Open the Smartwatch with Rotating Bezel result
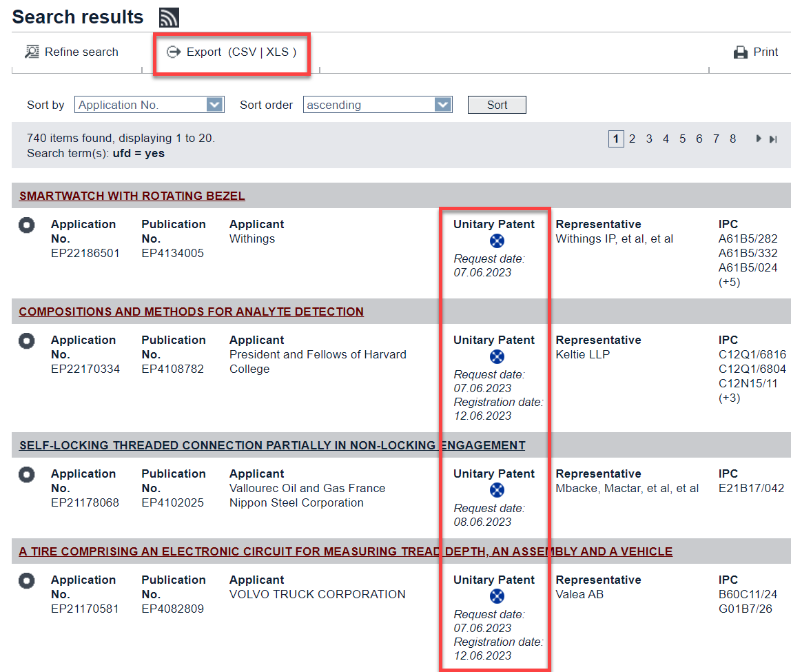 132,196
